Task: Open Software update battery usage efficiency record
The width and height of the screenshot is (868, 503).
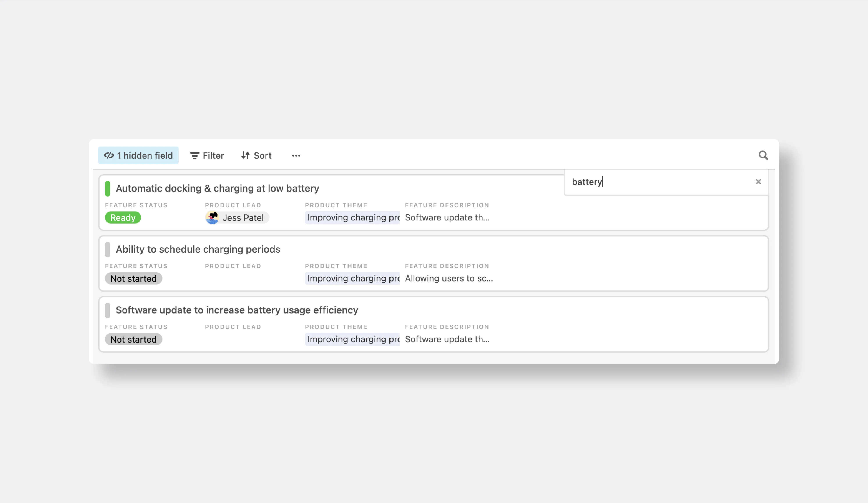Action: 237,310
